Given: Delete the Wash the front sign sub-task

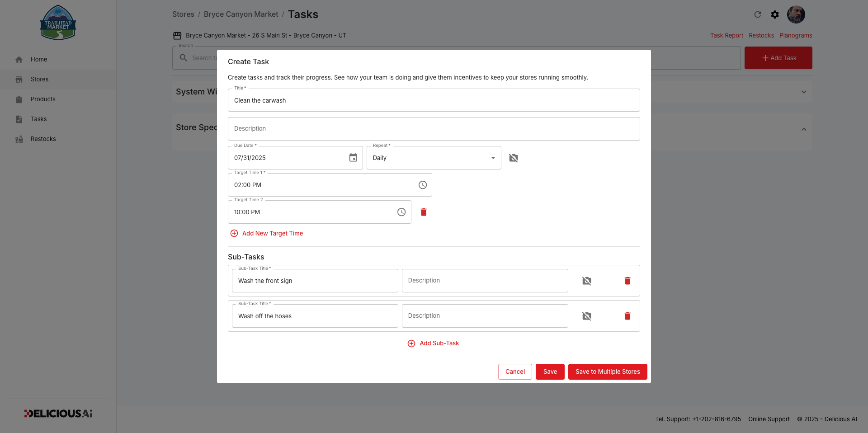Looking at the screenshot, I should coord(627,281).
